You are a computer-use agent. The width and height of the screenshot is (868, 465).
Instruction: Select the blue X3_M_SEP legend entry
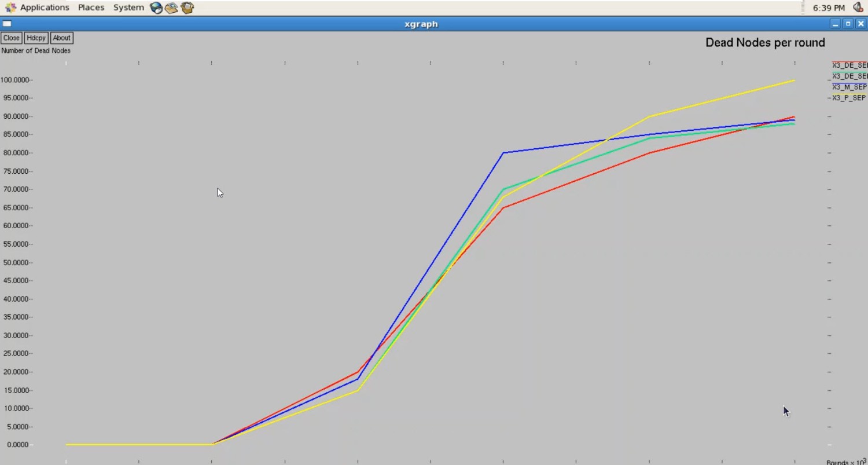pyautogui.click(x=849, y=87)
